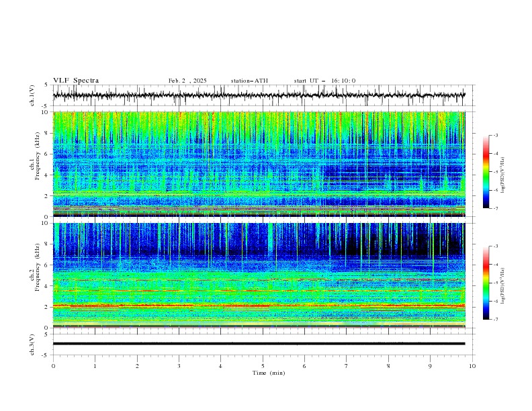The width and height of the screenshot is (532, 411).
Task: Click the ch.1 voltage waveform trace
Action: 259,95
